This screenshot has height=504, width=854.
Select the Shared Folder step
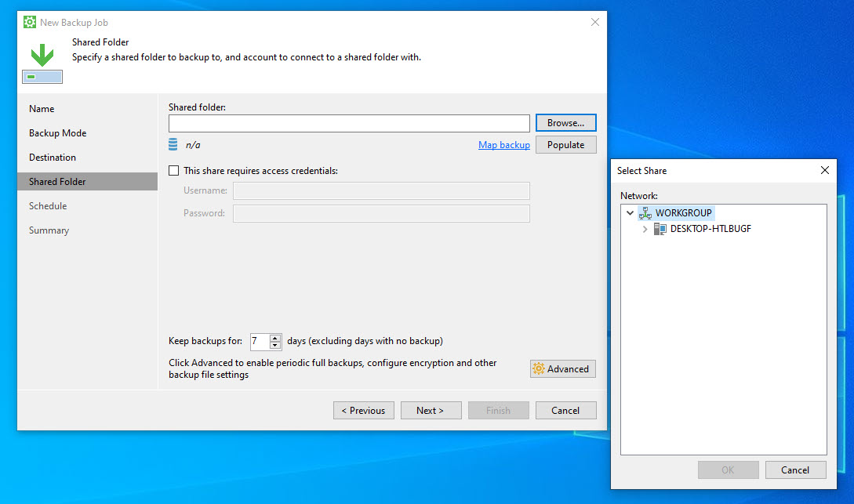coord(87,181)
